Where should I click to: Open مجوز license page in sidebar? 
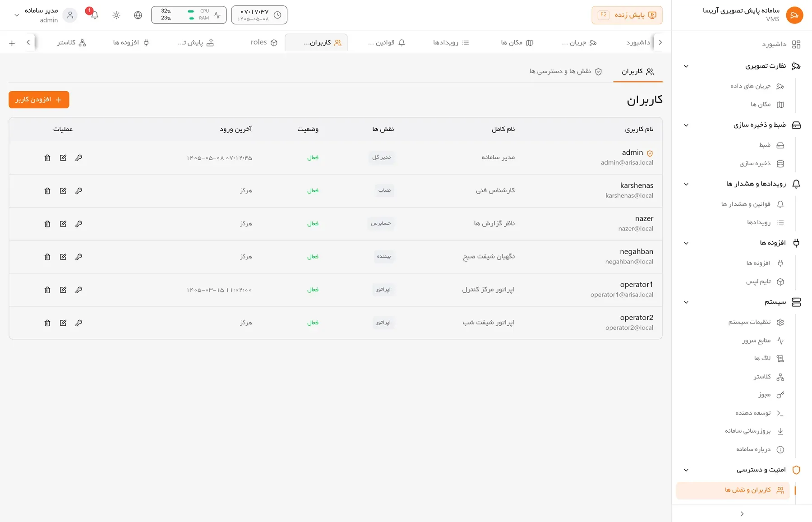[771, 395]
